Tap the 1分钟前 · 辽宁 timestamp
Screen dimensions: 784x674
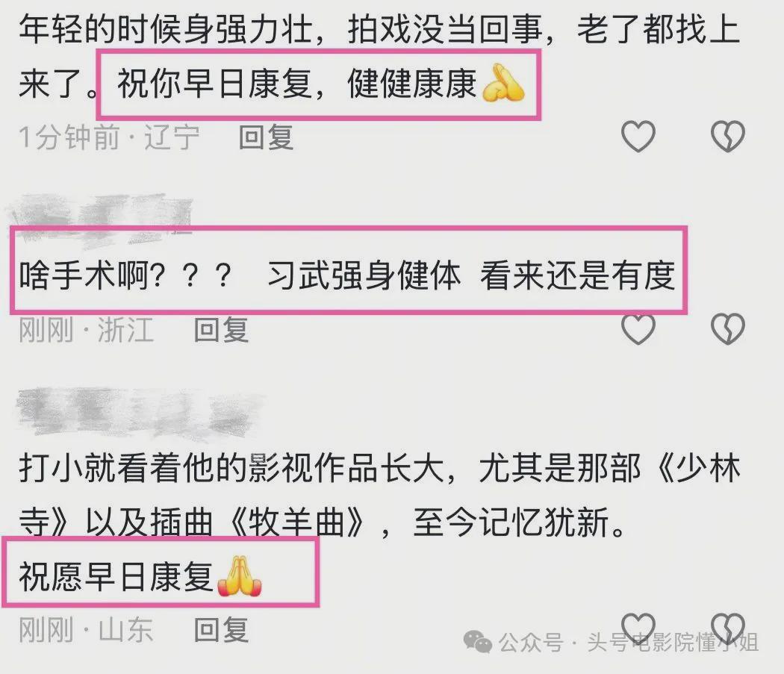(109, 137)
